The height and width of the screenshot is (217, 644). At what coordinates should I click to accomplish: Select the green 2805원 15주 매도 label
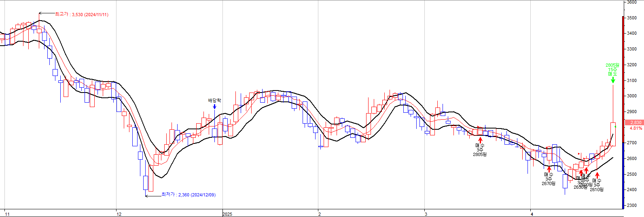612,70
